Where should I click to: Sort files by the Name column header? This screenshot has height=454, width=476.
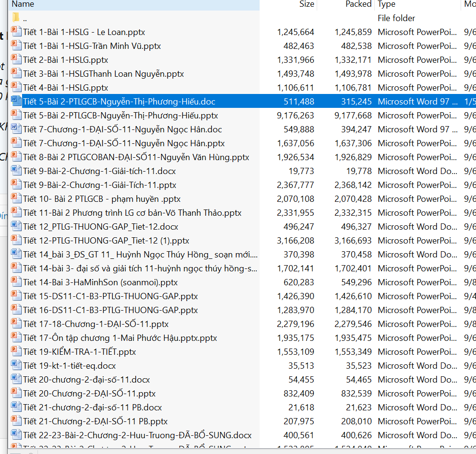(x=23, y=4)
